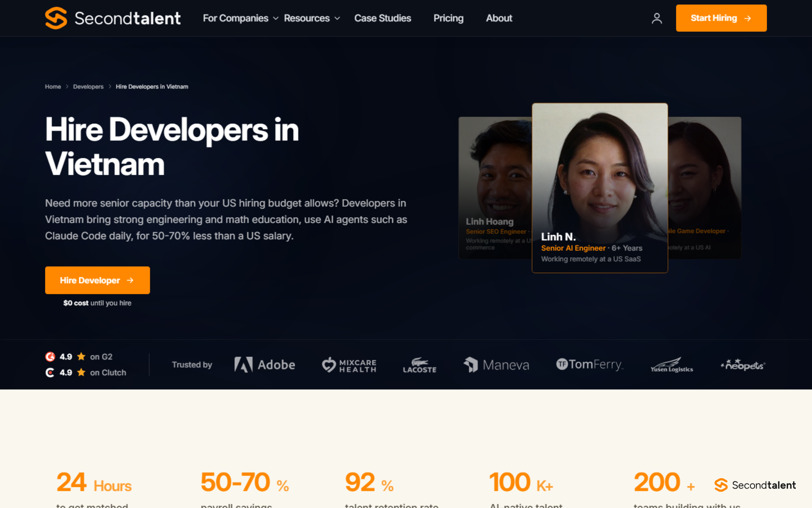Open the user account icon
The height and width of the screenshot is (508, 812).
tap(657, 18)
